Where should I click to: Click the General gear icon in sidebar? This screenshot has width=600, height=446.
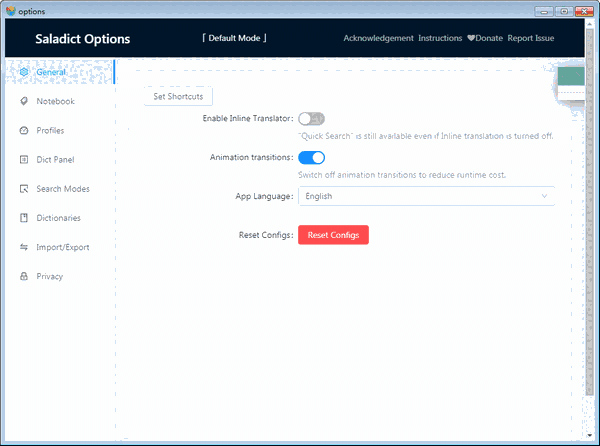tap(24, 72)
